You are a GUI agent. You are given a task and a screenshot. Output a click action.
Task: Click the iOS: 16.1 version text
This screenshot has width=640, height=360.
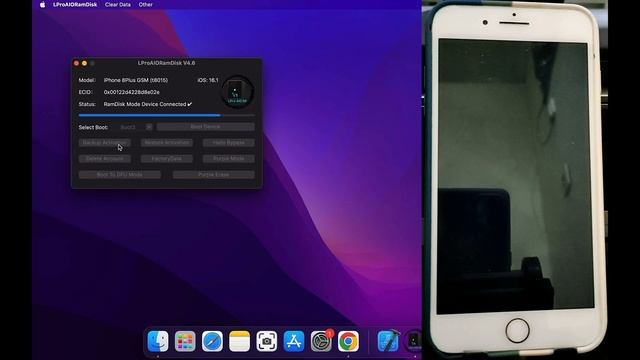coord(208,80)
